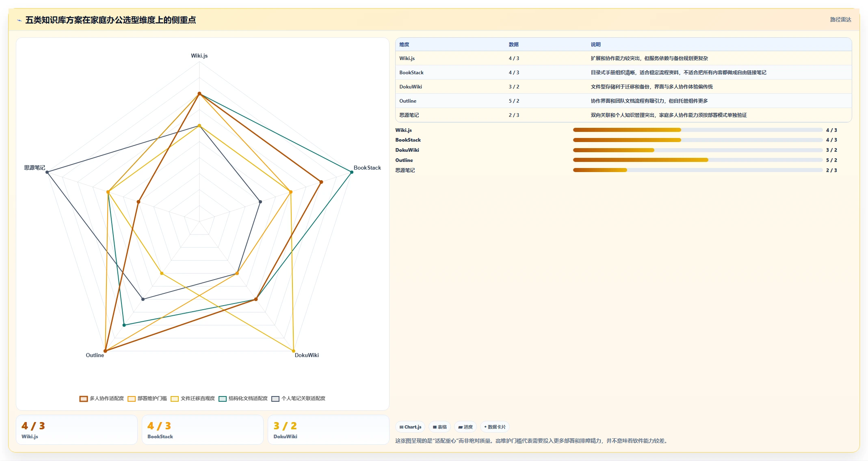Click the teal data point on the Outline axis
The height and width of the screenshot is (461, 868).
point(124,325)
